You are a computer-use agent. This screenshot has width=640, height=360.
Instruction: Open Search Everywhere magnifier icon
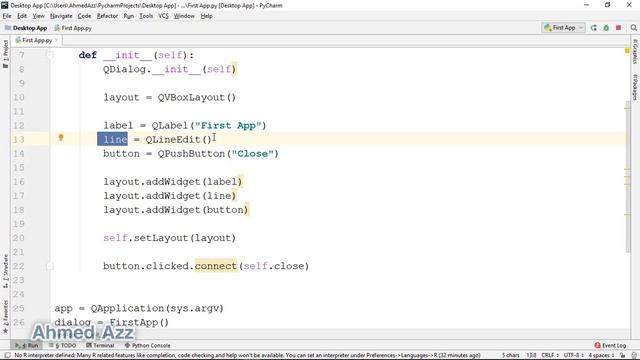(x=633, y=28)
